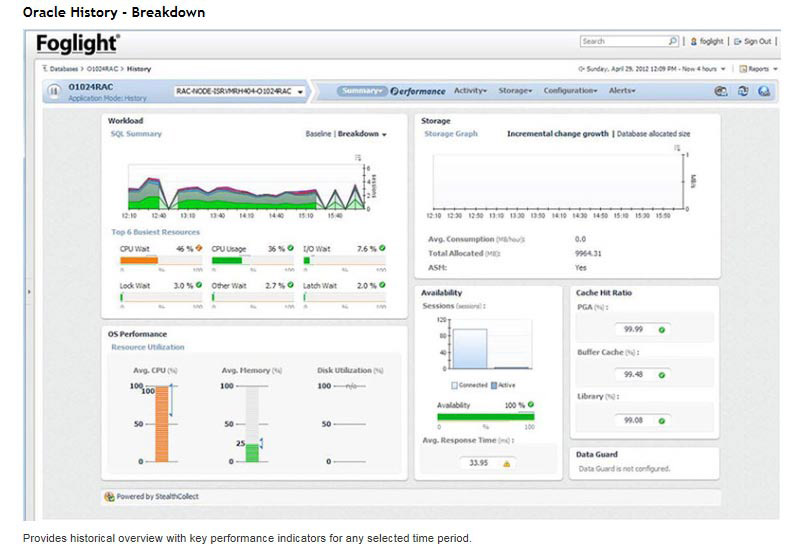This screenshot has height=554, width=801.
Task: Click the Reports icon in breadcrumb bar
Action: (743, 68)
